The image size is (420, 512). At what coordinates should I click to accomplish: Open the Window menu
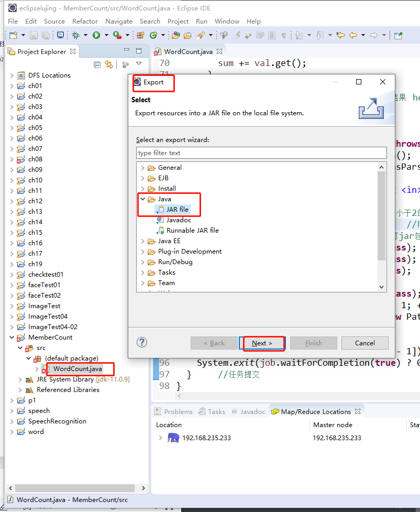(227, 21)
